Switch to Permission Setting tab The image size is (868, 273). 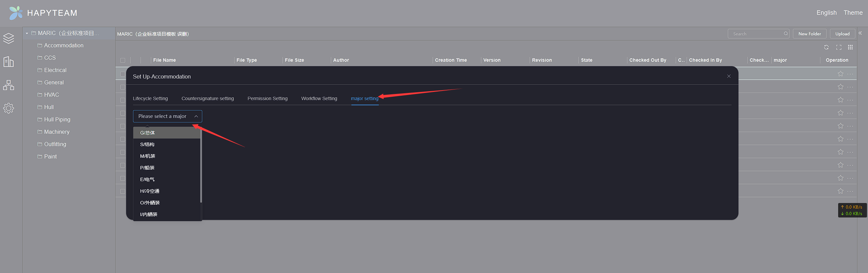click(267, 98)
